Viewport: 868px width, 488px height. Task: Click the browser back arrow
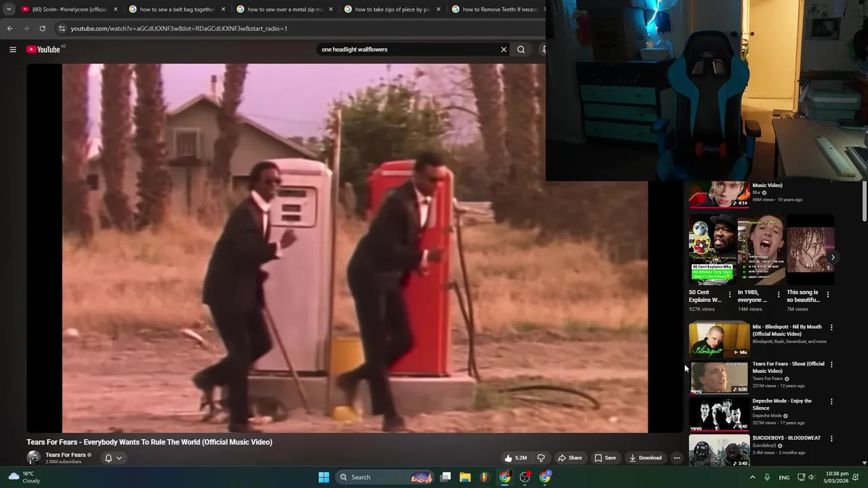pyautogui.click(x=9, y=28)
